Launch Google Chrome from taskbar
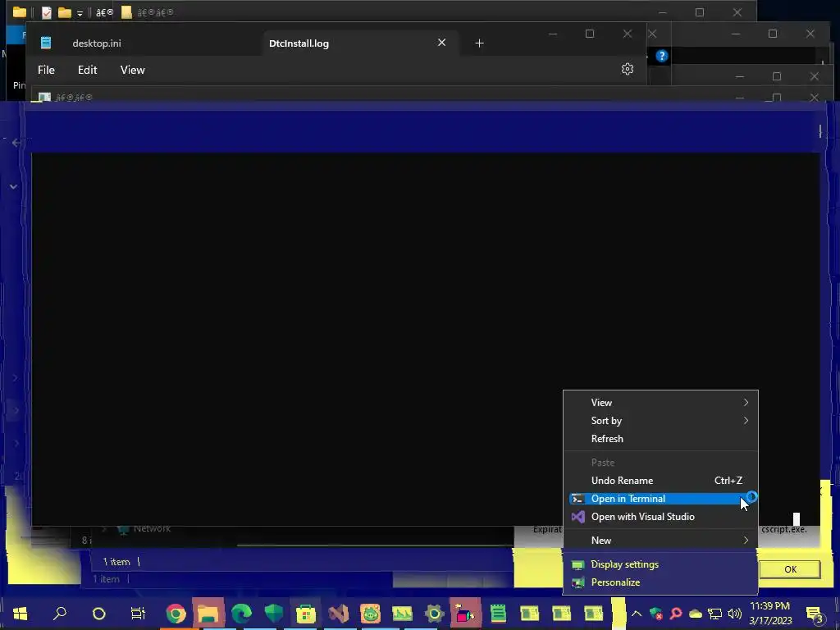Viewport: 840px width, 630px height. [176, 614]
